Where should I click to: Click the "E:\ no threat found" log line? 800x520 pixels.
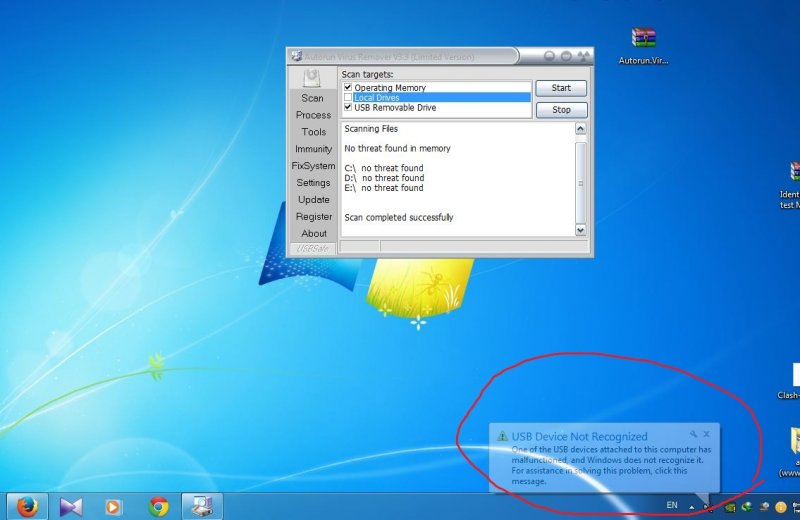[384, 188]
